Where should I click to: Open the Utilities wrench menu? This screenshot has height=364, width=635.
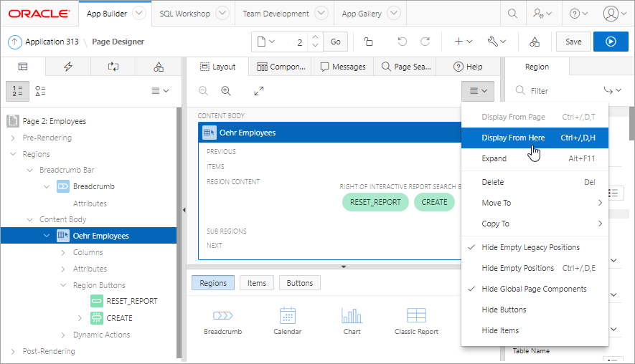point(497,42)
